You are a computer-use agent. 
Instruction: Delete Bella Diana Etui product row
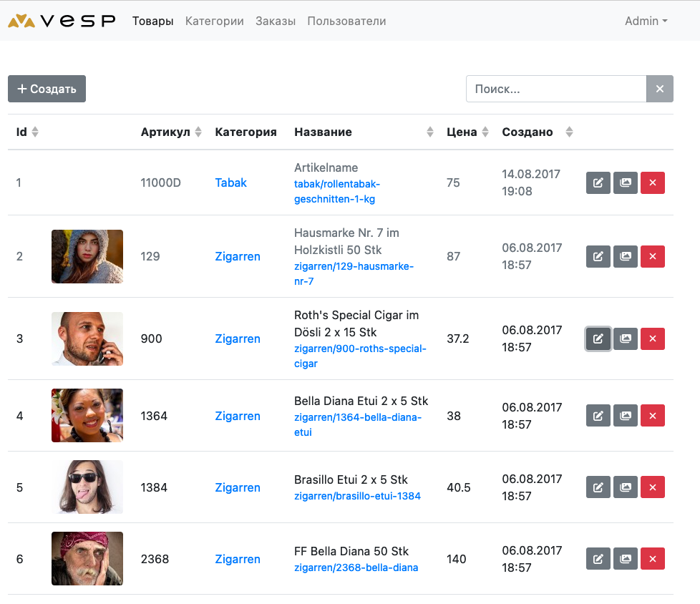click(x=652, y=416)
